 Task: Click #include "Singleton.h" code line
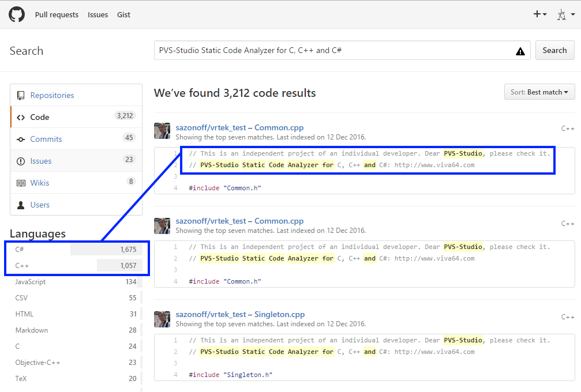click(x=230, y=375)
